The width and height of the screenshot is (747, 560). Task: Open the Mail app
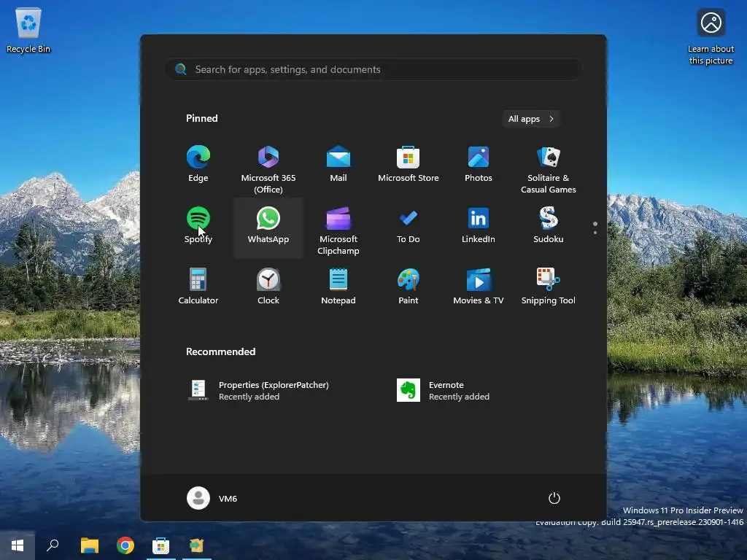click(338, 164)
